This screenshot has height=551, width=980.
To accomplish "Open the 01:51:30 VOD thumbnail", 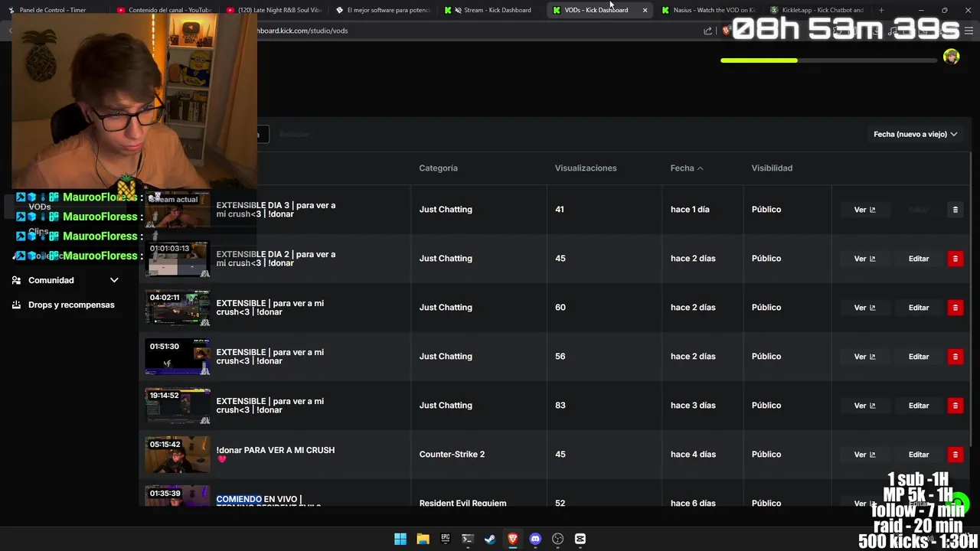I will coord(178,357).
